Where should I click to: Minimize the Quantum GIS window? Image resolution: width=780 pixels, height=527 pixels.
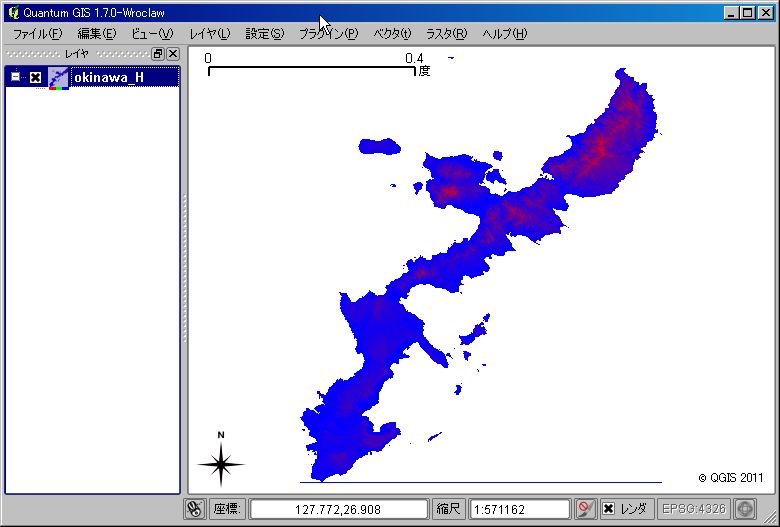click(731, 12)
